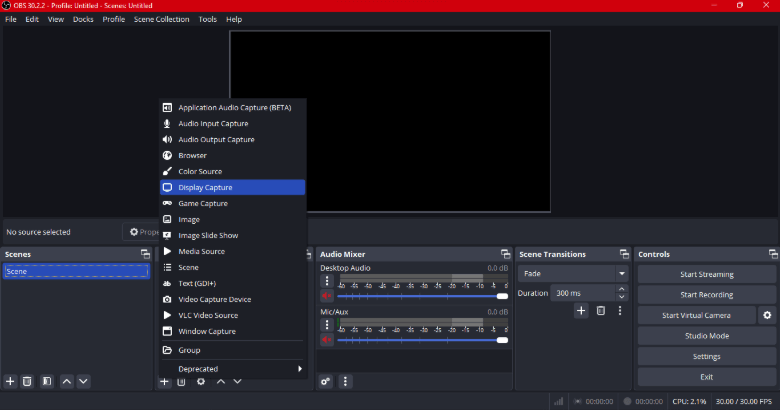Screen dimensions: 780x410
Task: Move source down arrow
Action: [237, 382]
